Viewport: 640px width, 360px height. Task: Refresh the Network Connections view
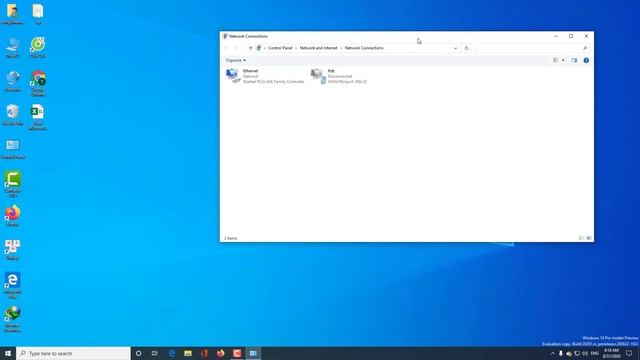(x=467, y=48)
